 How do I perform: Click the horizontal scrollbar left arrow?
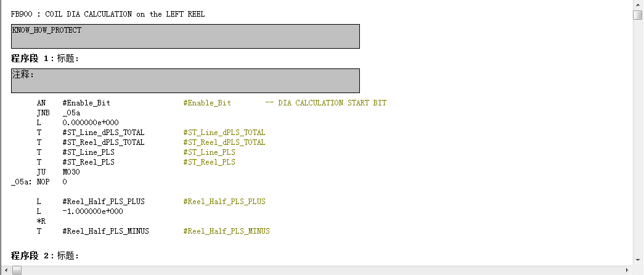5,270
